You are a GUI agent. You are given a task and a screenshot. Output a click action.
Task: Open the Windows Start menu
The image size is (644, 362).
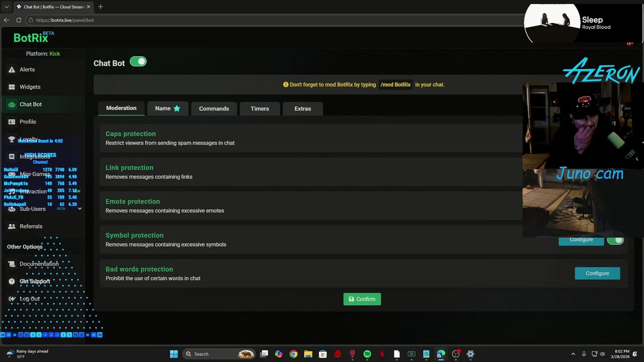[x=174, y=354]
